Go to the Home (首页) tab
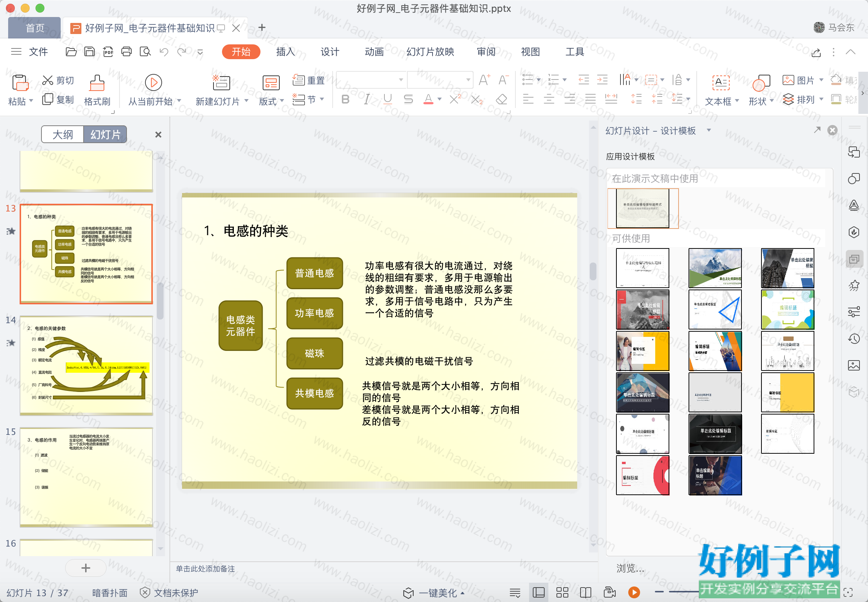The image size is (868, 602). coord(35,28)
